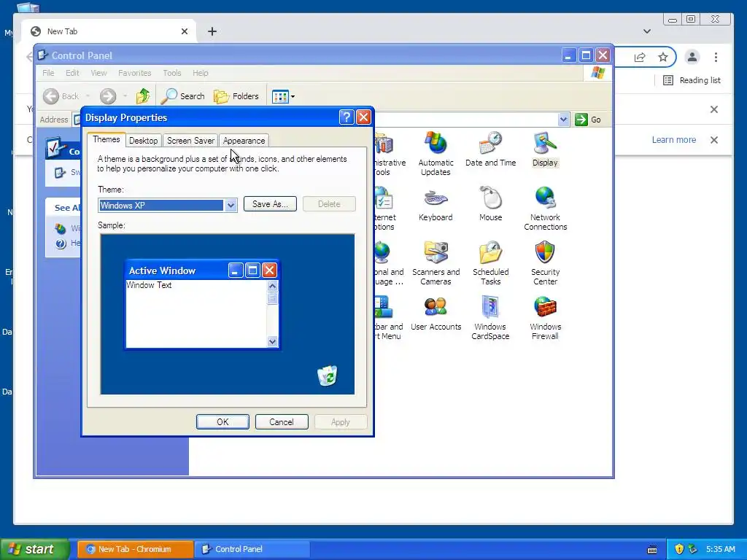Expand the Address bar dropdown arrow
This screenshot has height=560, width=747.
click(x=563, y=120)
